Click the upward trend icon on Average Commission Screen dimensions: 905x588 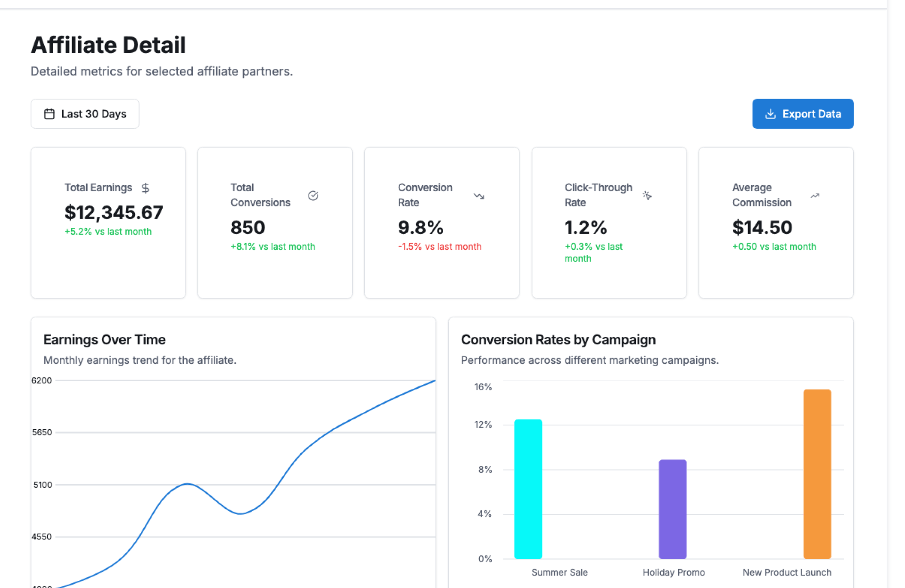(814, 196)
